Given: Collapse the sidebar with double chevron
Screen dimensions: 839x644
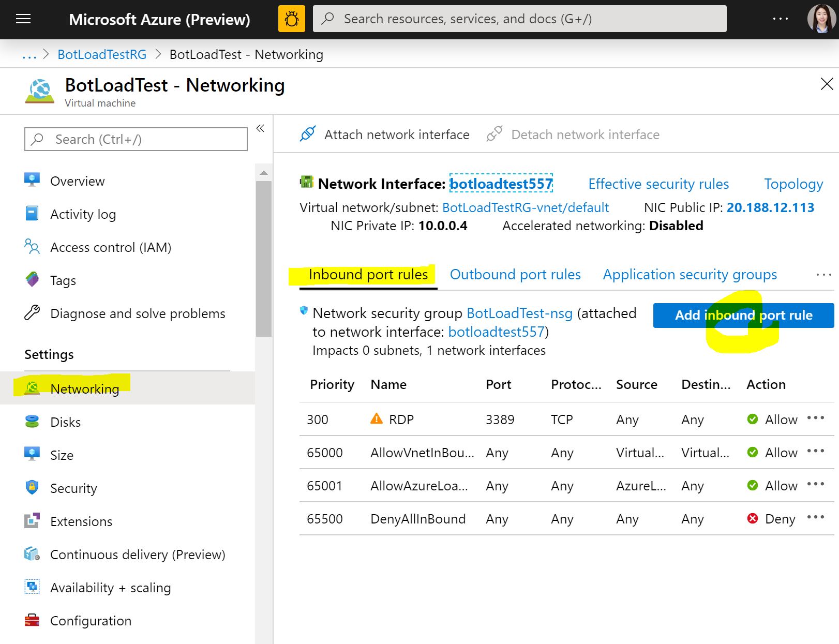Looking at the screenshot, I should pos(260,128).
